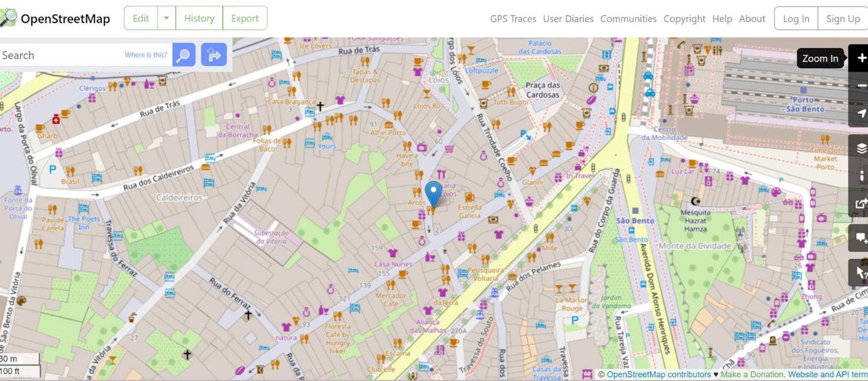Click the The Poets Inn hotel icon

tap(83, 208)
